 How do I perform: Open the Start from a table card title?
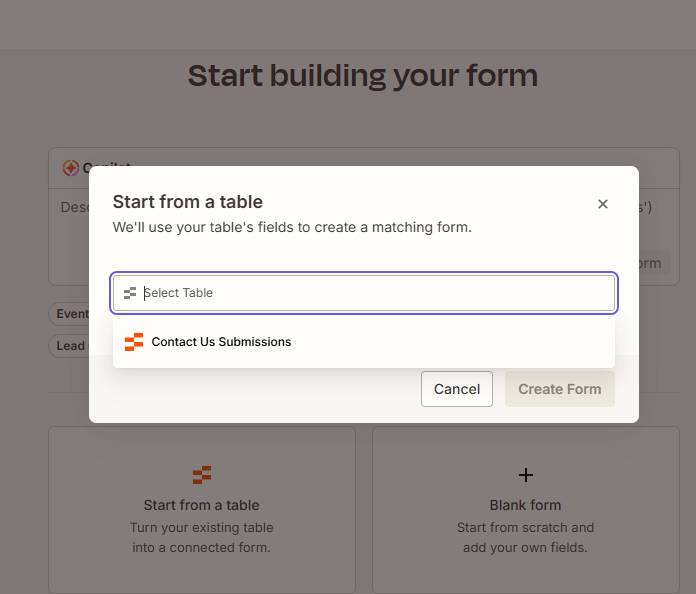[202, 505]
